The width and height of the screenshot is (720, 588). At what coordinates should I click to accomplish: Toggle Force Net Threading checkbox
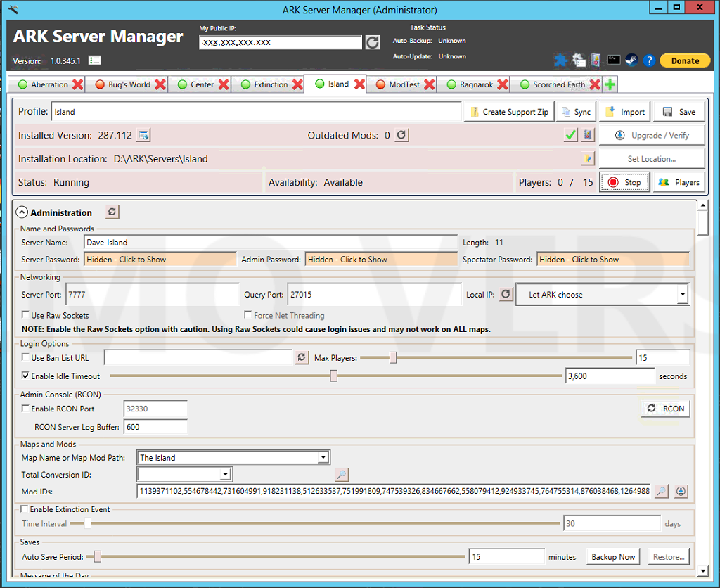pyautogui.click(x=248, y=314)
